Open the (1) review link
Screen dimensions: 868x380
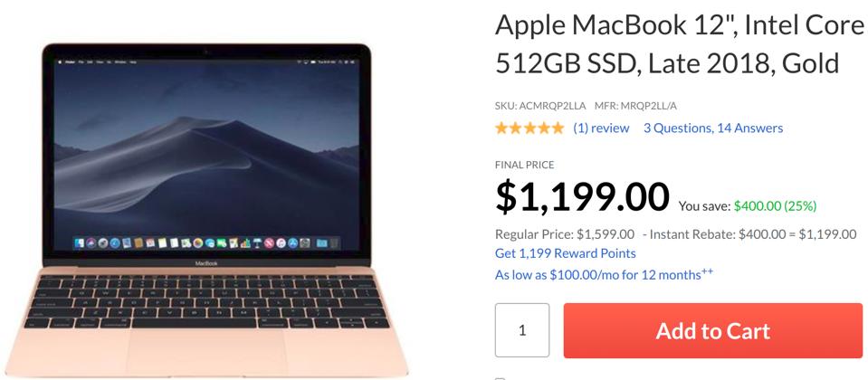coord(601,128)
